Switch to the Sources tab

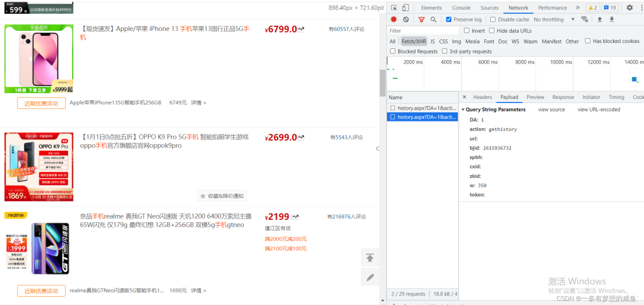pyautogui.click(x=489, y=8)
